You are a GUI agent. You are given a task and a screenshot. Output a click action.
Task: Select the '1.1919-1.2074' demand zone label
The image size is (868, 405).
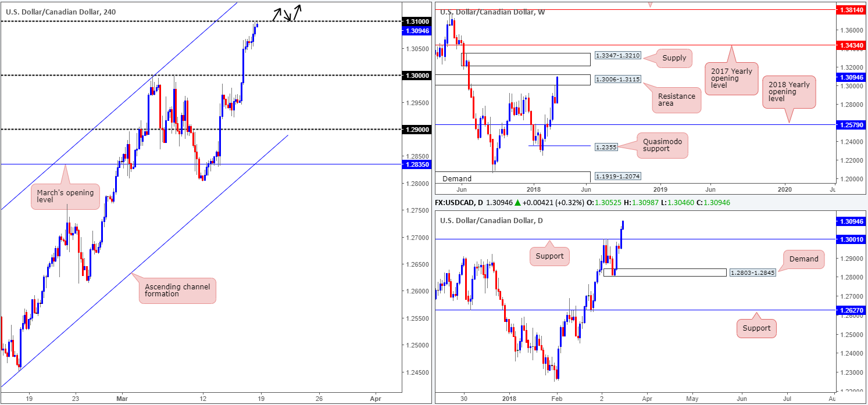pos(617,175)
